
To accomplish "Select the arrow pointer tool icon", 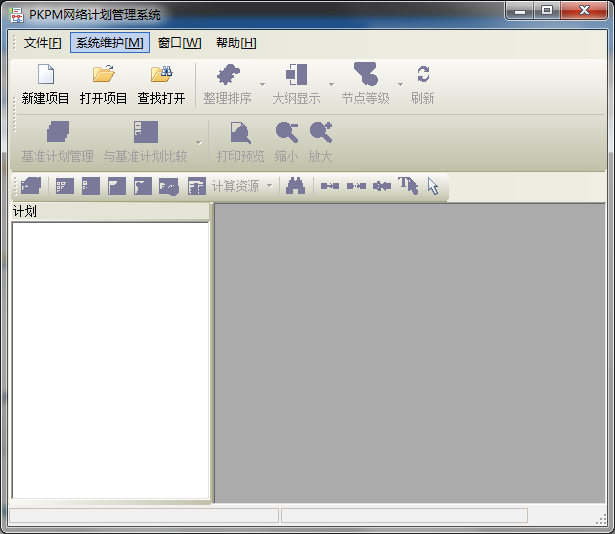I will (x=433, y=186).
